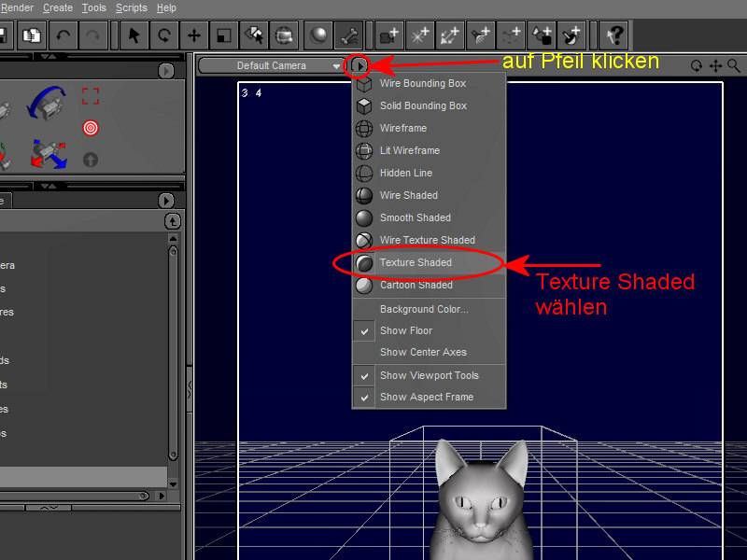The width and height of the screenshot is (747, 560).
Task: Click the cat figure in viewport
Action: tap(482, 500)
